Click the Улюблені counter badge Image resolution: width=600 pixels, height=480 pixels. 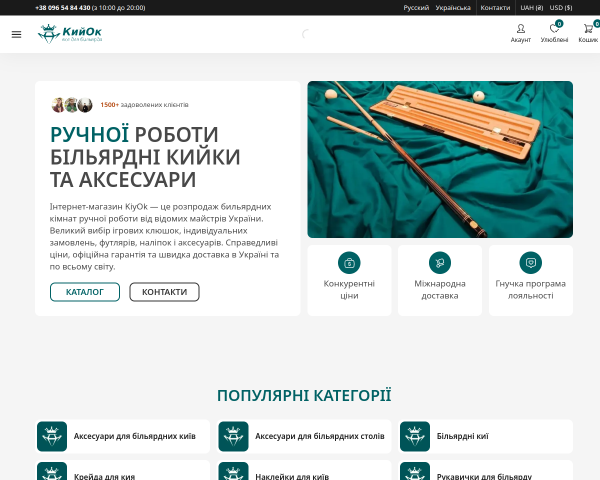pos(559,24)
